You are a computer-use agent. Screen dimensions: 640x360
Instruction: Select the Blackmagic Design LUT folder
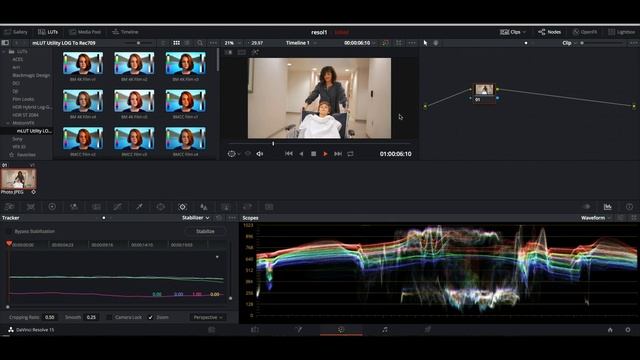(31, 76)
